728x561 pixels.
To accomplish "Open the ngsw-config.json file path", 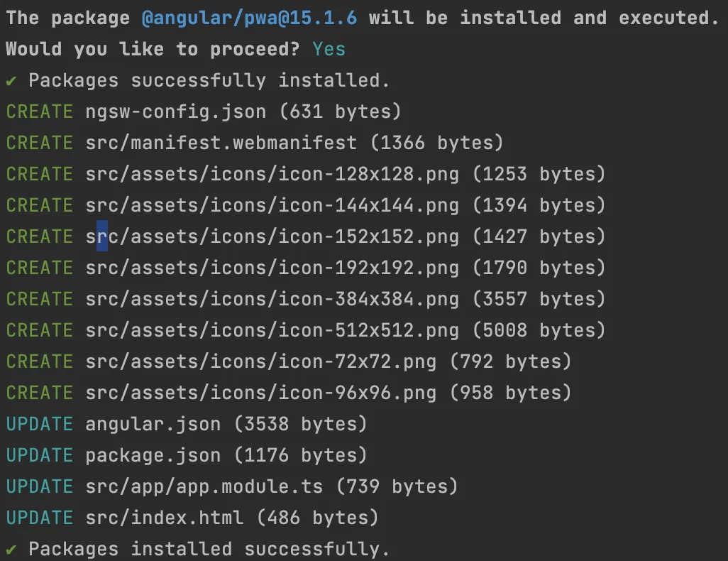I will (x=175, y=112).
